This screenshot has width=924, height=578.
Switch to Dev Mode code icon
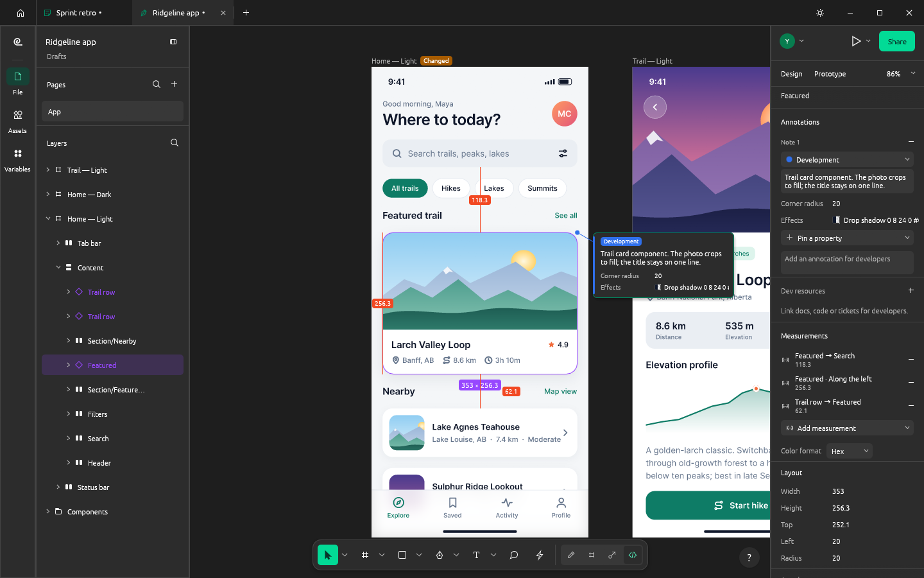633,555
